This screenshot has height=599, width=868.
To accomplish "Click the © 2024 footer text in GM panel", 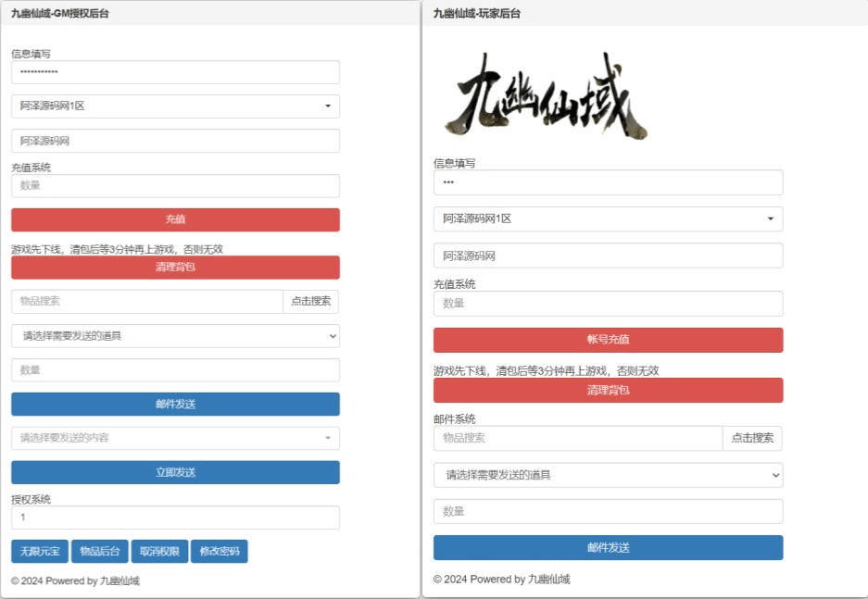I will 75,580.
